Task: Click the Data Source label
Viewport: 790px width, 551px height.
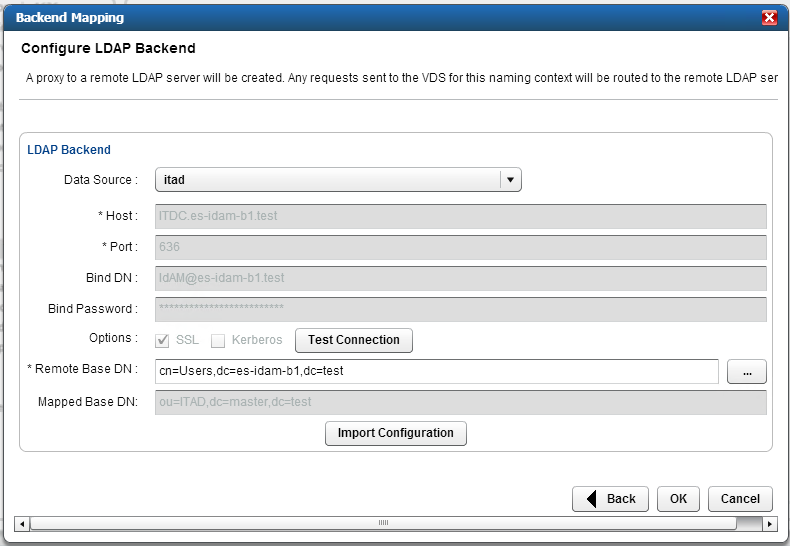Action: (101, 180)
